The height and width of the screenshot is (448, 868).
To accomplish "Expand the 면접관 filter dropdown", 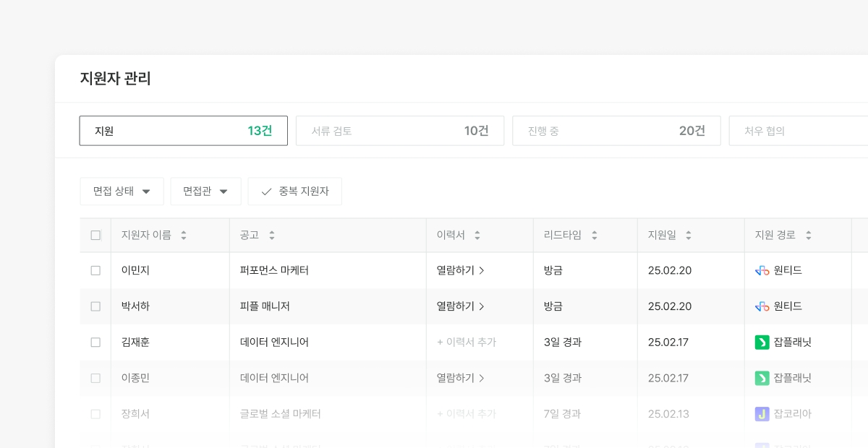I will coord(205,191).
